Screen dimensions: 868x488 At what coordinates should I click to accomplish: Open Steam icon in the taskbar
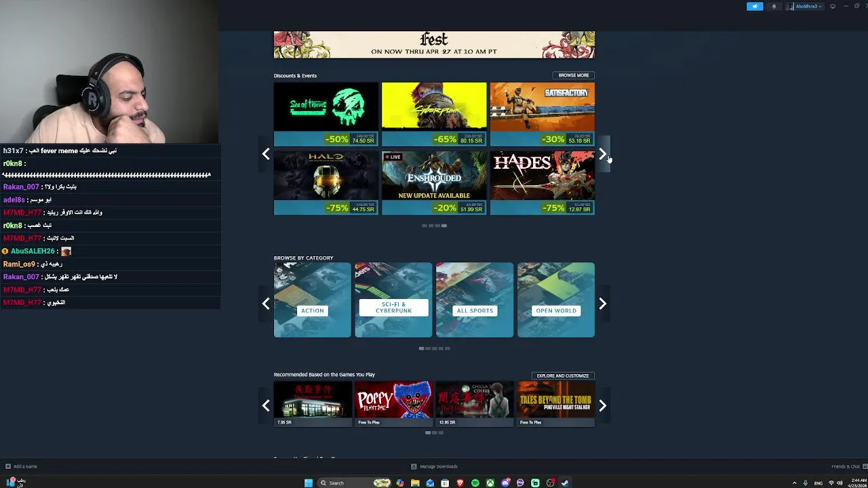pyautogui.click(x=565, y=483)
